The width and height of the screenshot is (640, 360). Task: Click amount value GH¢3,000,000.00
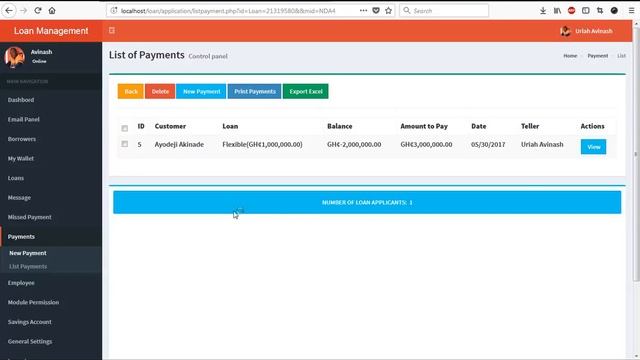[x=426, y=144]
